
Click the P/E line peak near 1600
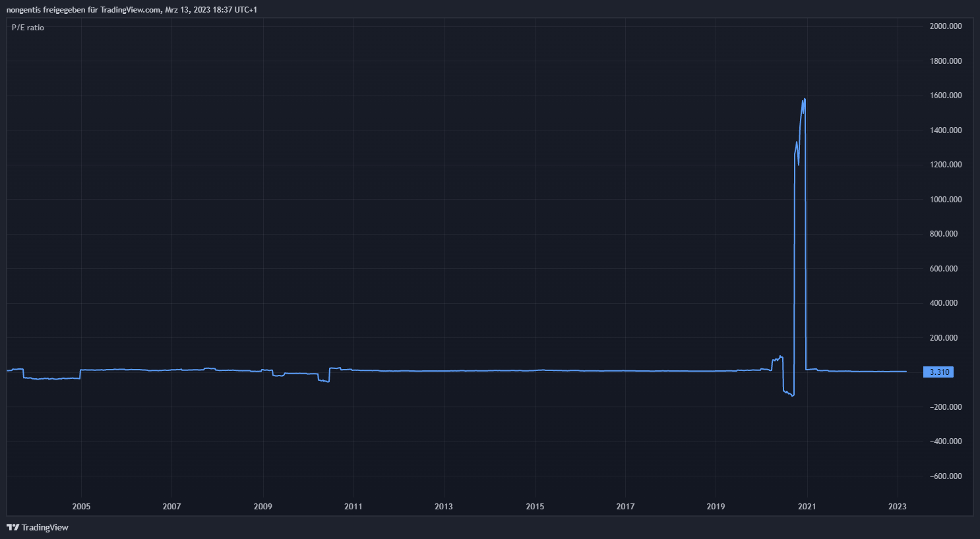click(x=804, y=100)
